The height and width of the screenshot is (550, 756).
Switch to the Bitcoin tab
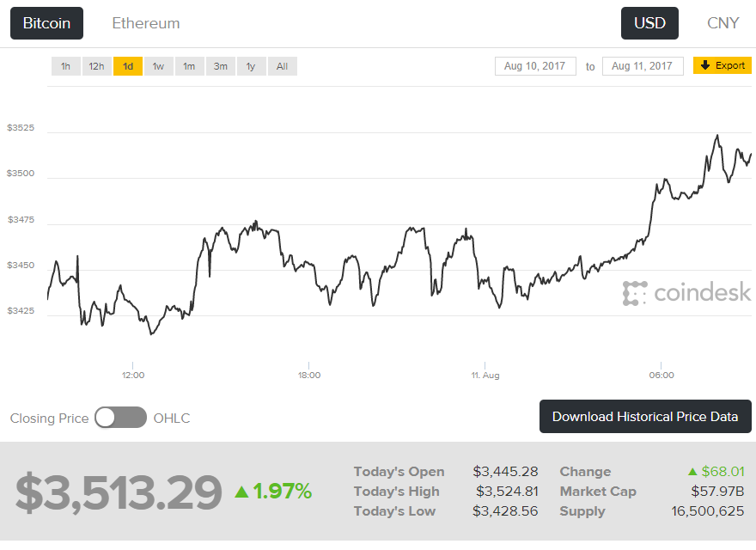(x=46, y=23)
